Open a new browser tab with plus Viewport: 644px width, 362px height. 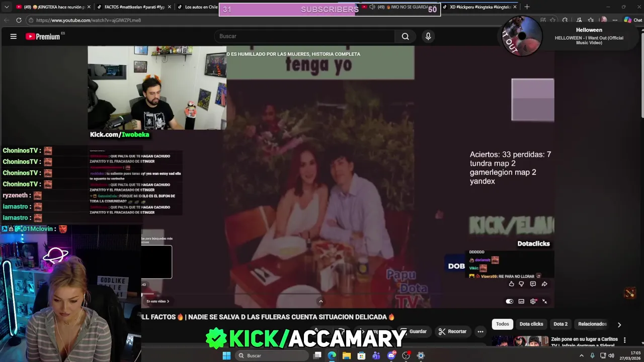coord(527,7)
